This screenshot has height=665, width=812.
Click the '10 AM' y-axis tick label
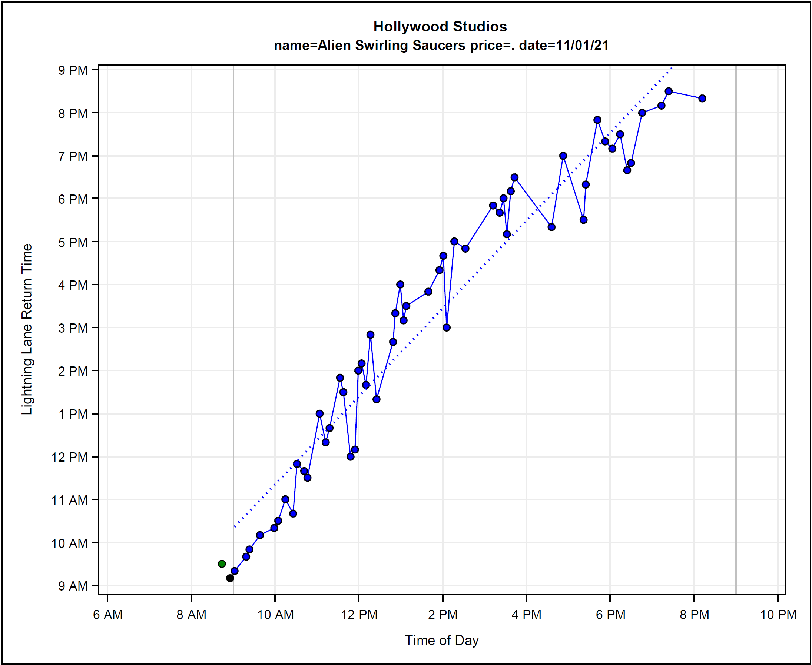(69, 543)
